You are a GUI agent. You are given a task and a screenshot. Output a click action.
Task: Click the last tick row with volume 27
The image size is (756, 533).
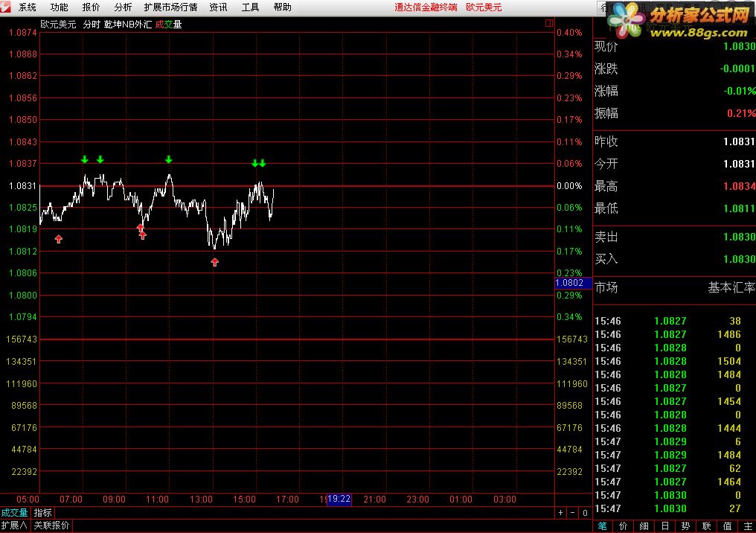pos(674,508)
